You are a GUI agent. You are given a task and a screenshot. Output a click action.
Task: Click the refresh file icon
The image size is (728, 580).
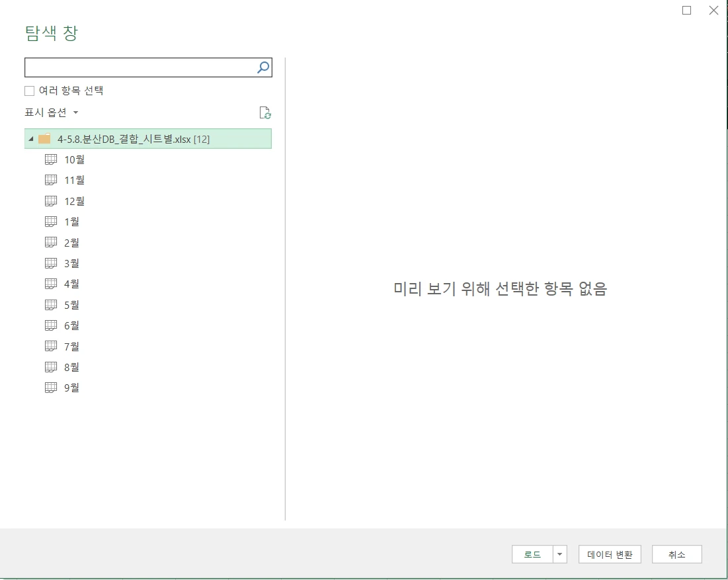coord(265,112)
